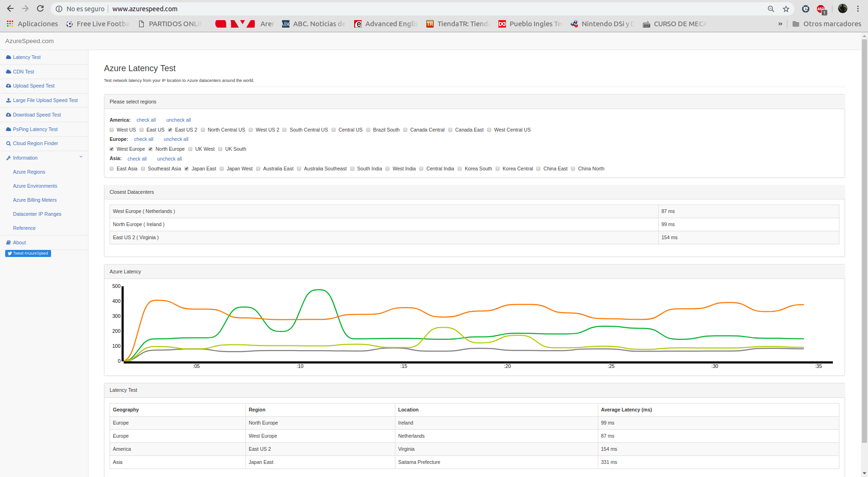Enable the China North checkbox

[x=573, y=169]
